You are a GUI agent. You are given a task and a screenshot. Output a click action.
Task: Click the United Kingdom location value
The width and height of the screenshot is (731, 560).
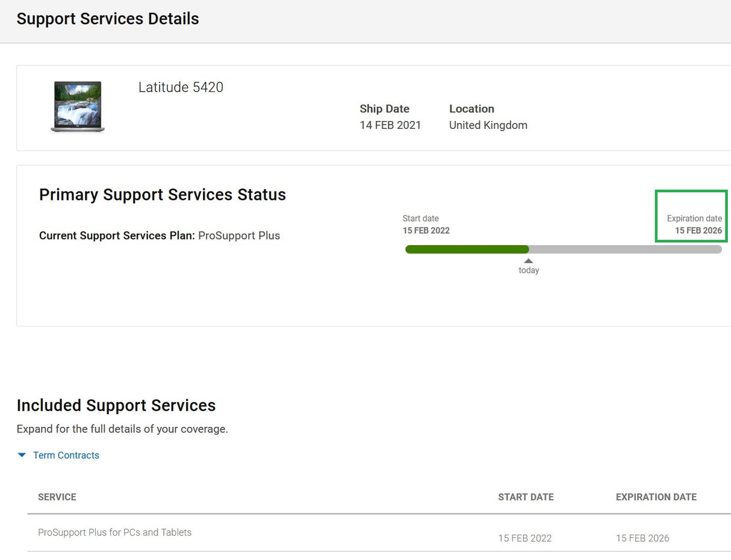point(488,125)
